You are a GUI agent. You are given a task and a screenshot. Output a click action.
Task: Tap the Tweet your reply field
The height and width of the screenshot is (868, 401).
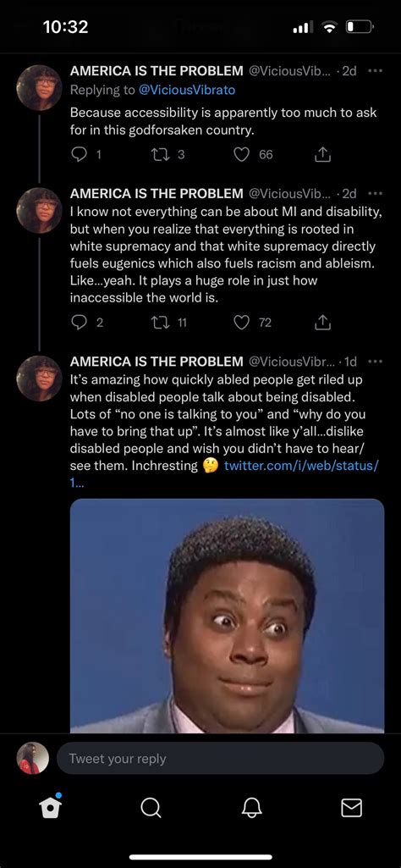point(220,759)
